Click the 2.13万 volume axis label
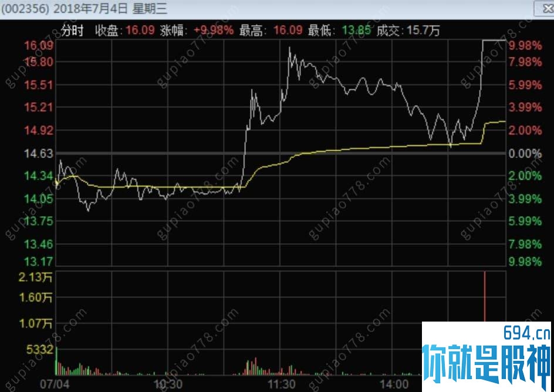 point(35,278)
